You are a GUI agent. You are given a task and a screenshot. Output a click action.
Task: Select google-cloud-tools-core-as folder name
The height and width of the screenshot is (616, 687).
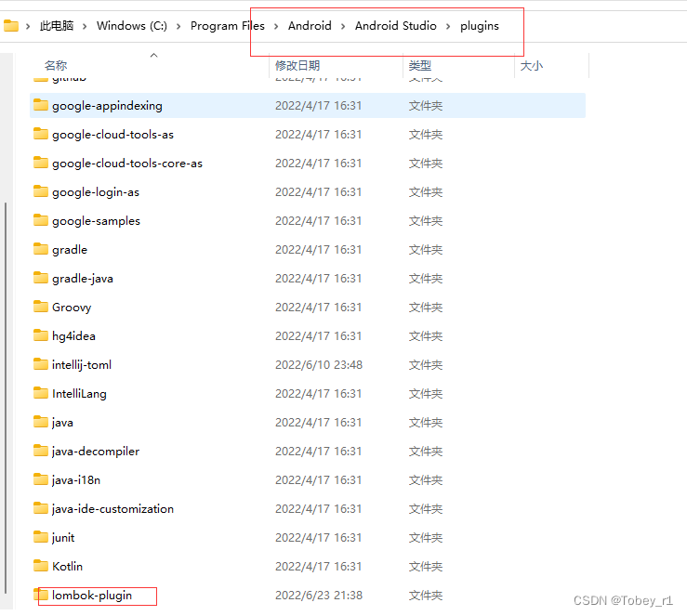coord(127,164)
